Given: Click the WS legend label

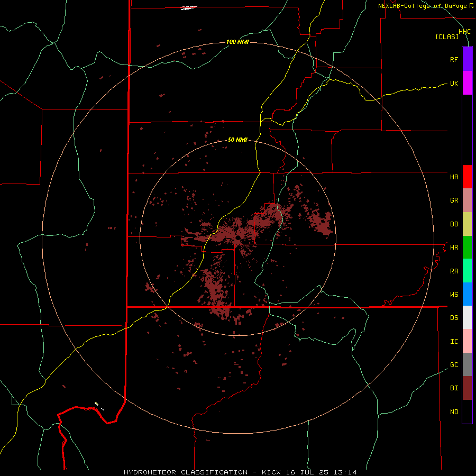Looking at the screenshot, I should (454, 295).
